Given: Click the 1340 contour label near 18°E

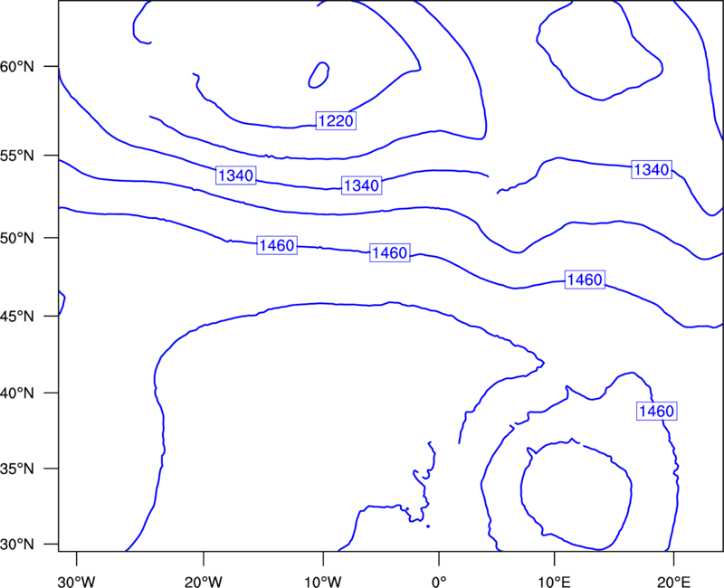Looking at the screenshot, I should pyautogui.click(x=652, y=170).
